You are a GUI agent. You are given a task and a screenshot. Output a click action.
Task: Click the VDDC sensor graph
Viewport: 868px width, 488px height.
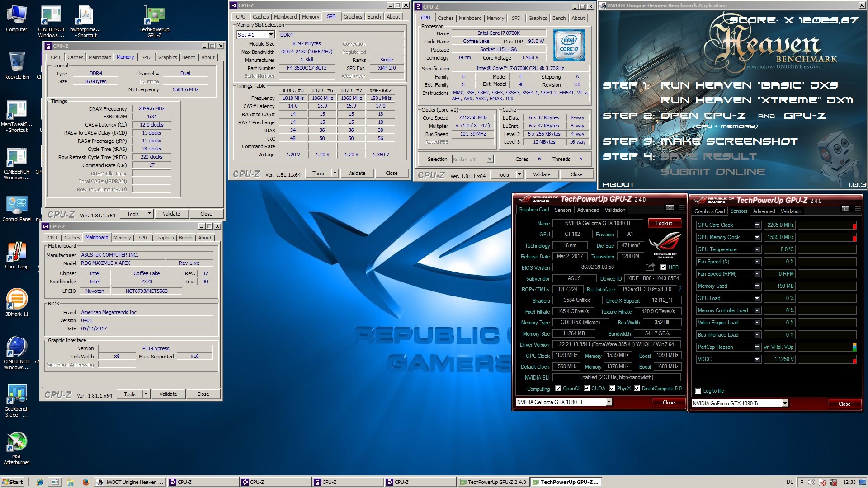pyautogui.click(x=827, y=359)
